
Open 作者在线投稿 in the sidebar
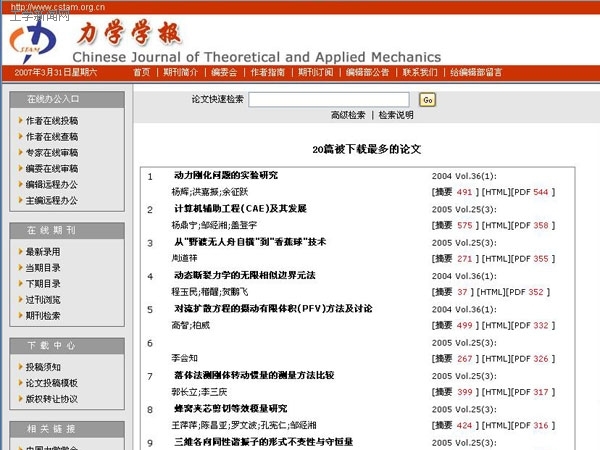[52, 121]
